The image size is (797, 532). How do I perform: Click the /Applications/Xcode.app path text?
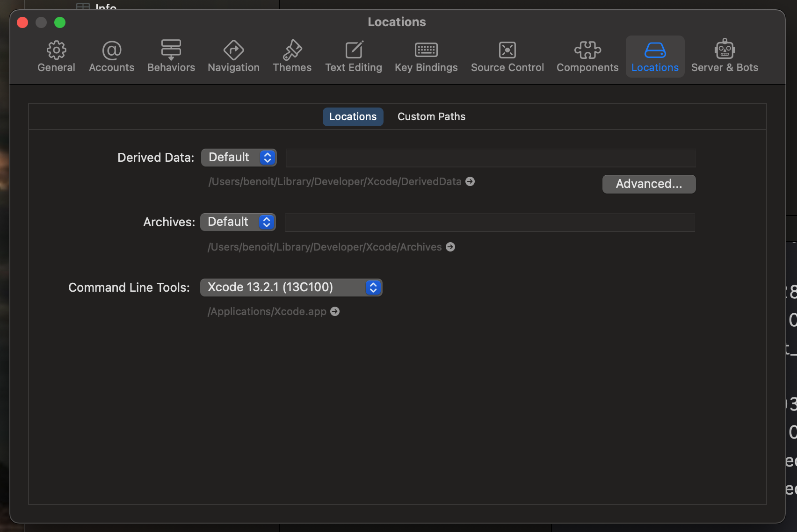(x=267, y=311)
